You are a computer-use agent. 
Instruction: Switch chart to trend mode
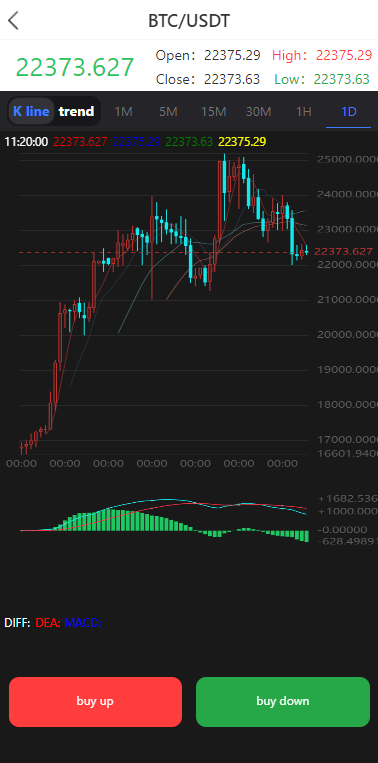76,111
